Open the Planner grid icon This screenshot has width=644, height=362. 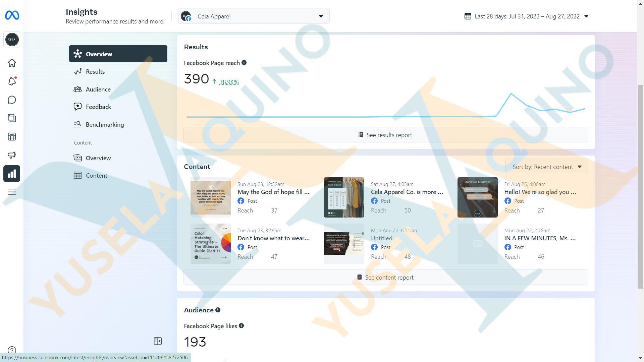tap(12, 136)
